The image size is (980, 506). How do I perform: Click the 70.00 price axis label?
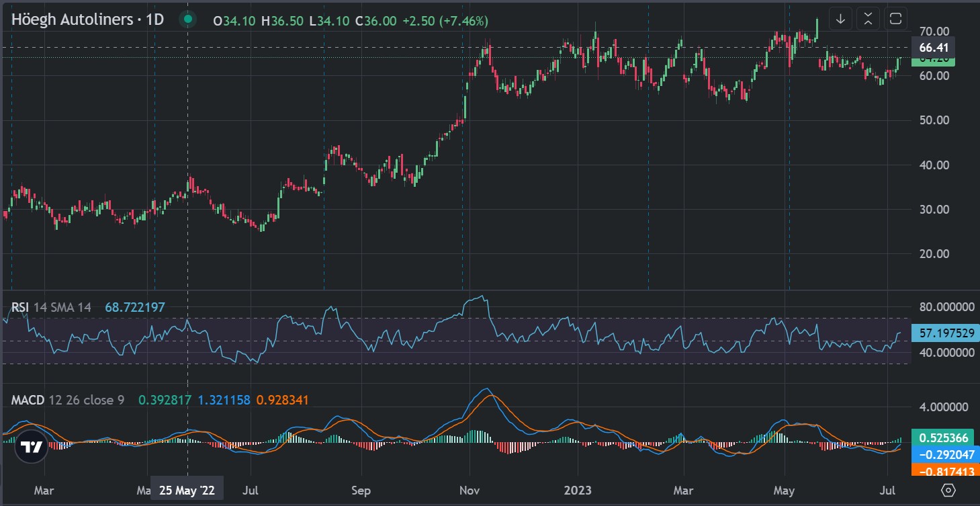[x=935, y=31]
